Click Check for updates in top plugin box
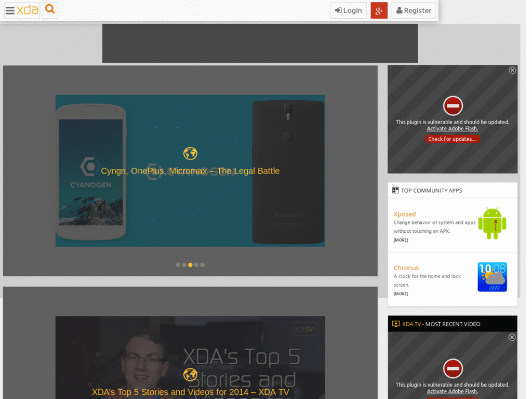 tap(452, 139)
